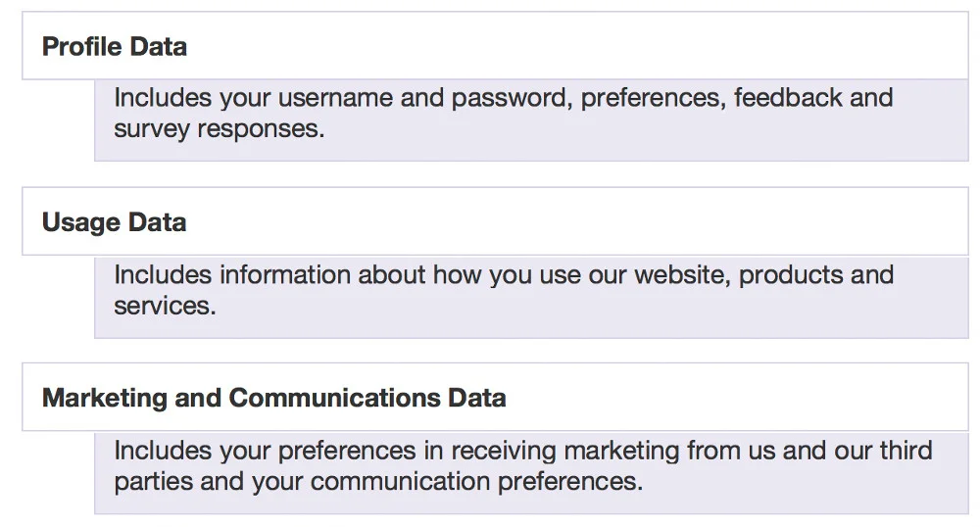
Task: Click 'survey responses.' text line
Action: 220,129
